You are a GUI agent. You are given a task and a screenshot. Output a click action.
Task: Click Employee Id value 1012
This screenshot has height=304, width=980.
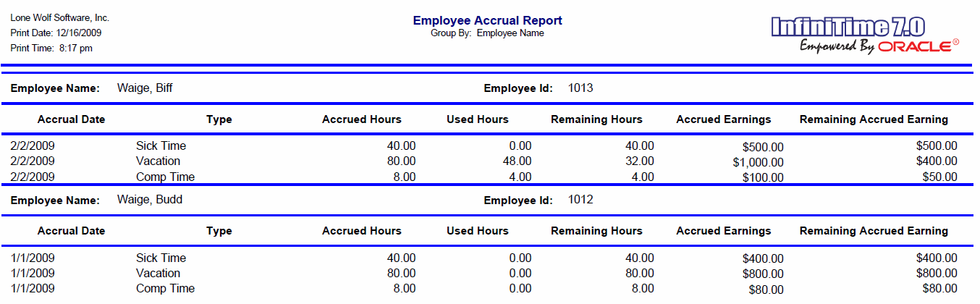[x=580, y=200]
